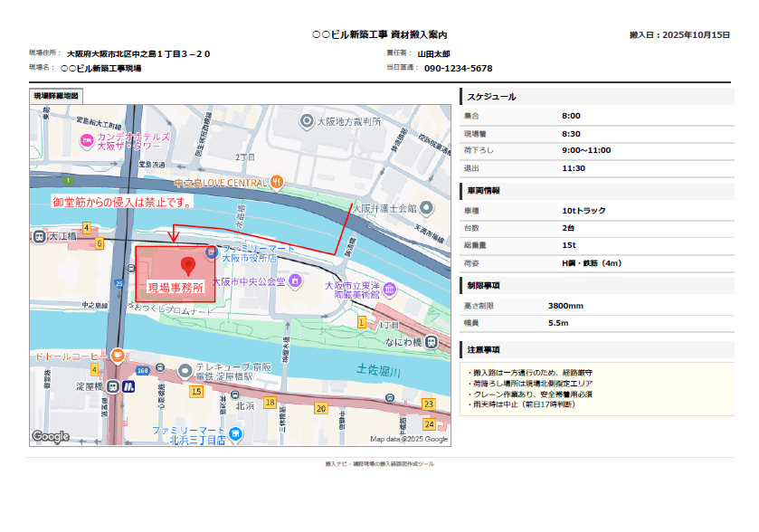Click the Osaka Metro M icon at 淀屋橋

click(129, 387)
